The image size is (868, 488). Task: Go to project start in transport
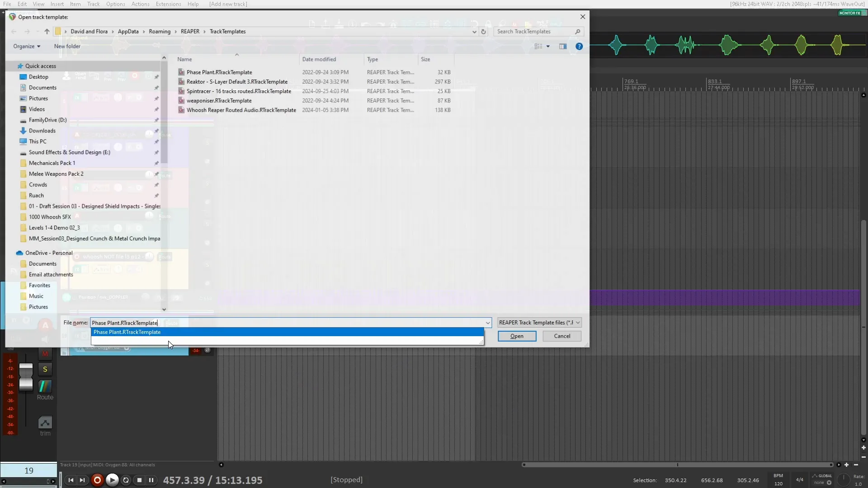71,480
